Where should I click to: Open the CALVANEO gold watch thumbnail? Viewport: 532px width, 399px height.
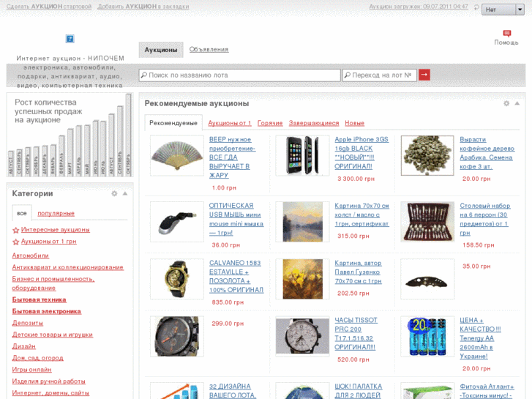point(176,279)
